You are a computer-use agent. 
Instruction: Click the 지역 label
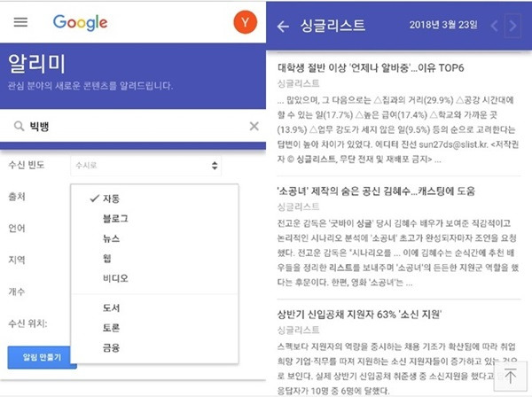17,260
